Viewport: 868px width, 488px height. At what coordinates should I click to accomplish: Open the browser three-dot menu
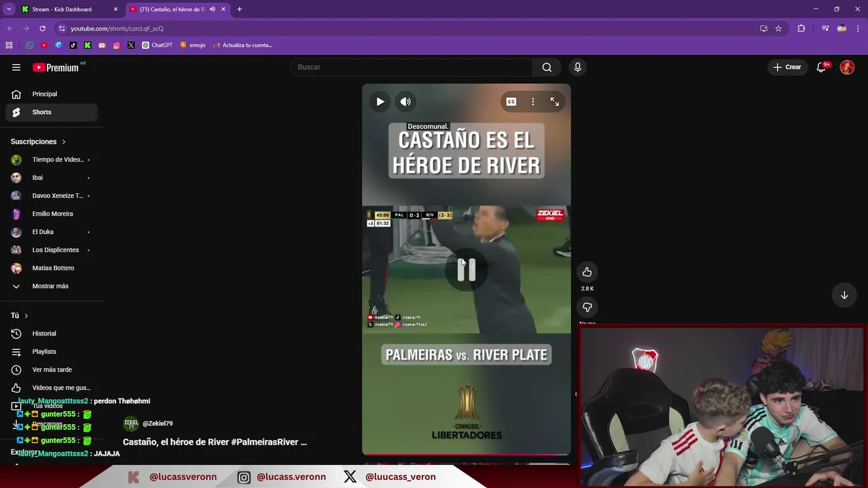click(858, 28)
